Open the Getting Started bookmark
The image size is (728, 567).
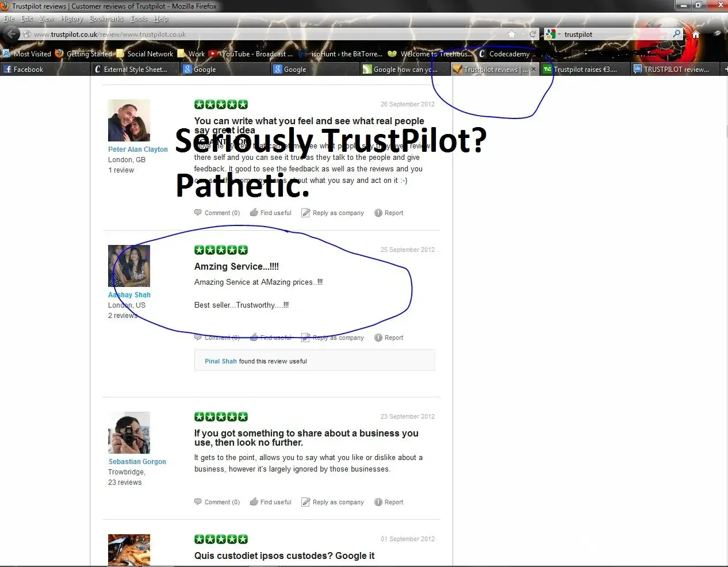[x=84, y=54]
